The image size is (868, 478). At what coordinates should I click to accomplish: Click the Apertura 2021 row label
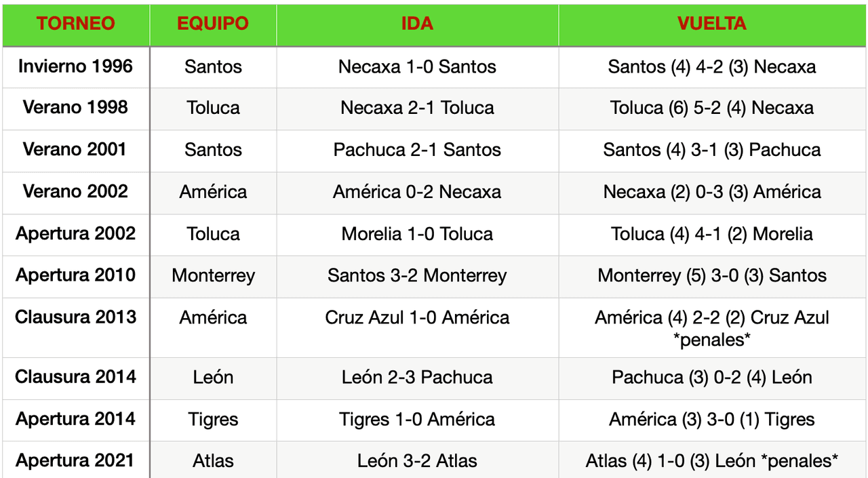(75, 461)
